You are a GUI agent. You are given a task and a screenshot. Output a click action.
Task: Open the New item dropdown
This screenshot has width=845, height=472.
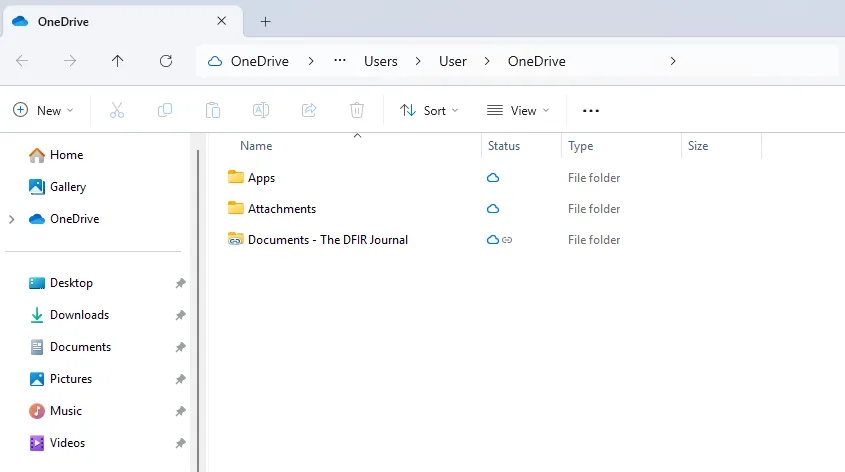point(43,110)
